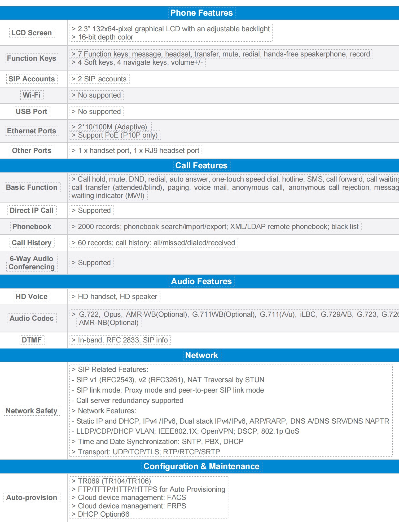Select the "Call server redundancy supported" line
Image resolution: width=399 pixels, height=532 pixels.
(x=128, y=400)
